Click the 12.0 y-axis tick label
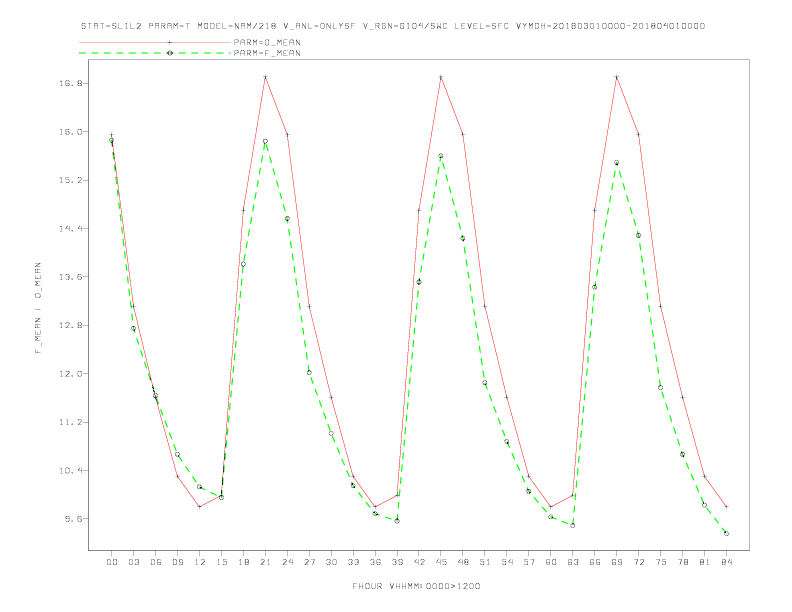Screen dimensions: 792x612 pyautogui.click(x=70, y=374)
